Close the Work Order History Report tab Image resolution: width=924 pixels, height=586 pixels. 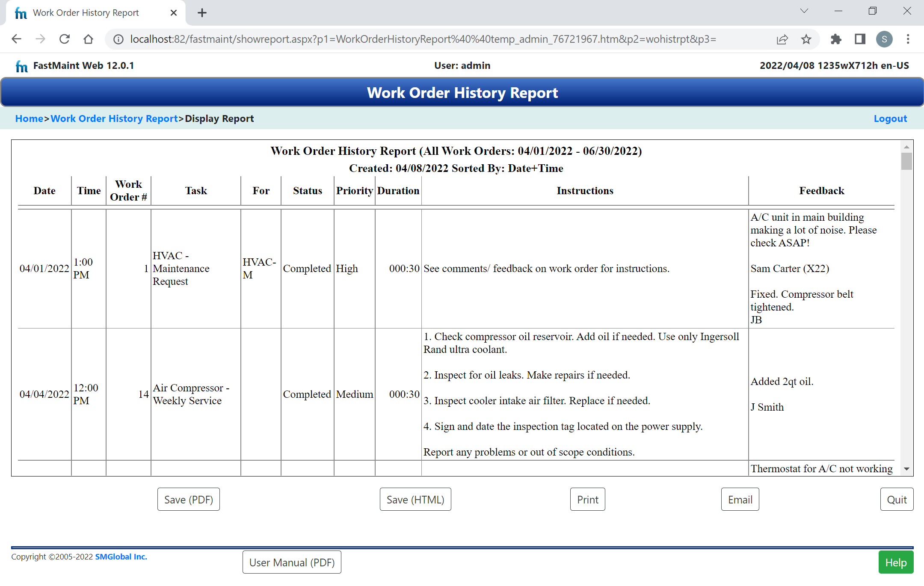(x=174, y=13)
